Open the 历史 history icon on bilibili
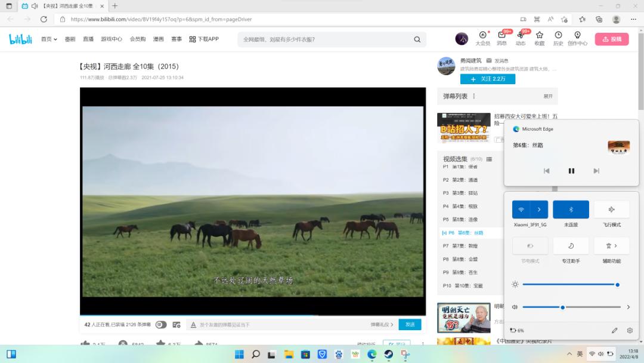The height and width of the screenshot is (363, 644). pyautogui.click(x=558, y=38)
